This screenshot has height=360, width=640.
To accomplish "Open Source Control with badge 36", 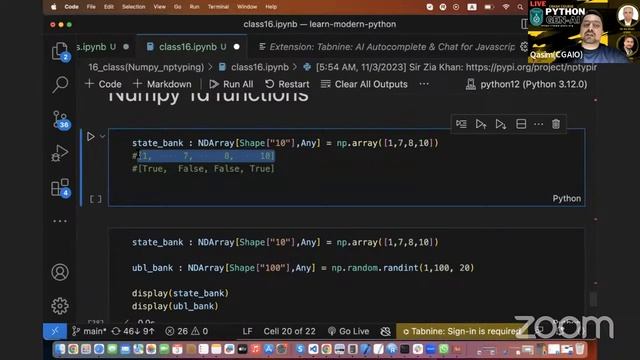I will (x=61, y=120).
